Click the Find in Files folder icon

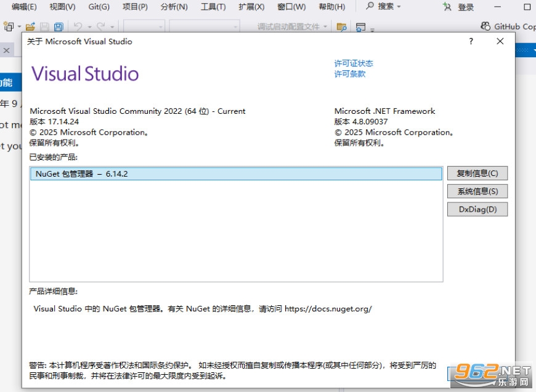tap(341, 26)
